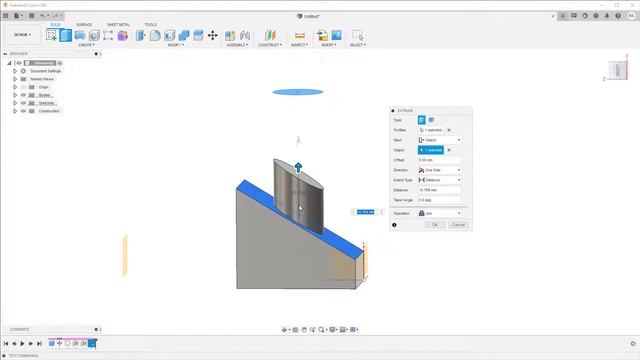Image resolution: width=640 pixels, height=360 pixels.
Task: Choose the Shell tool
Action: (169, 36)
